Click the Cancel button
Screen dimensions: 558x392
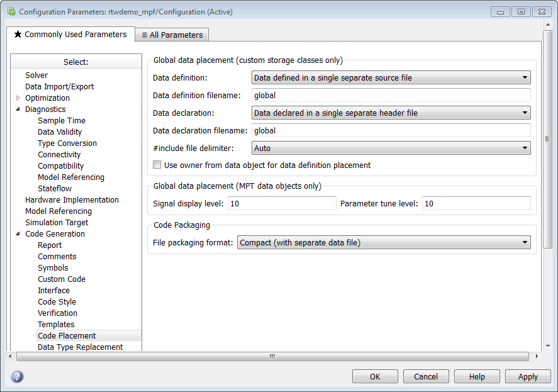tap(426, 376)
